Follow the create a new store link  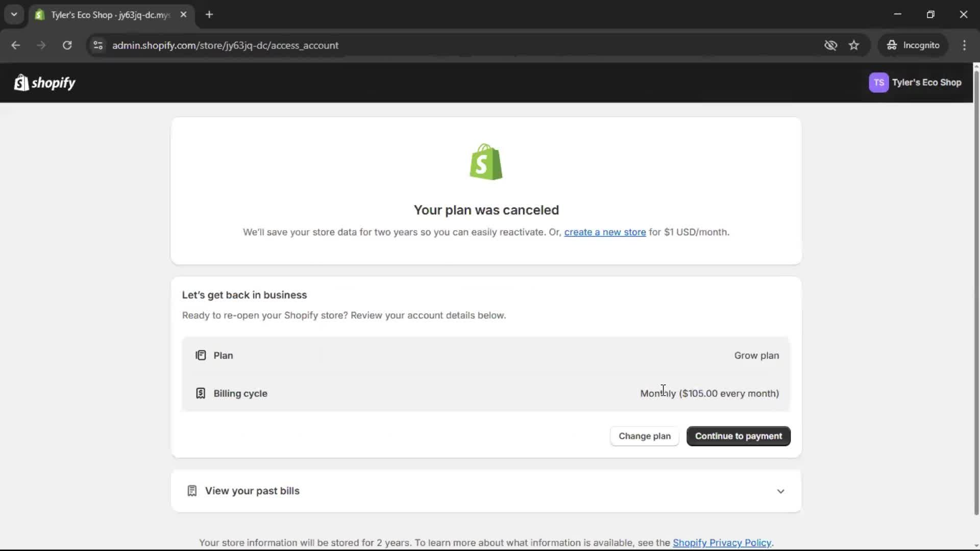pyautogui.click(x=605, y=232)
